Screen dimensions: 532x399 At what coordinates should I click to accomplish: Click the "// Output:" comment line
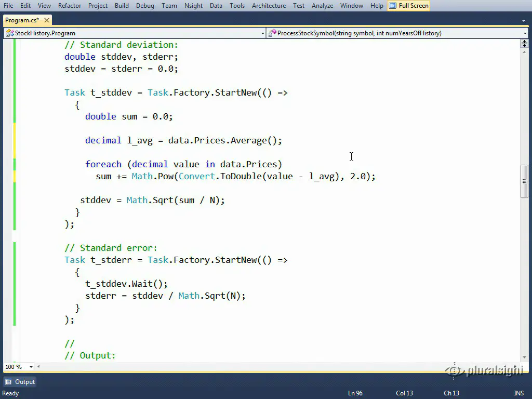pos(90,355)
